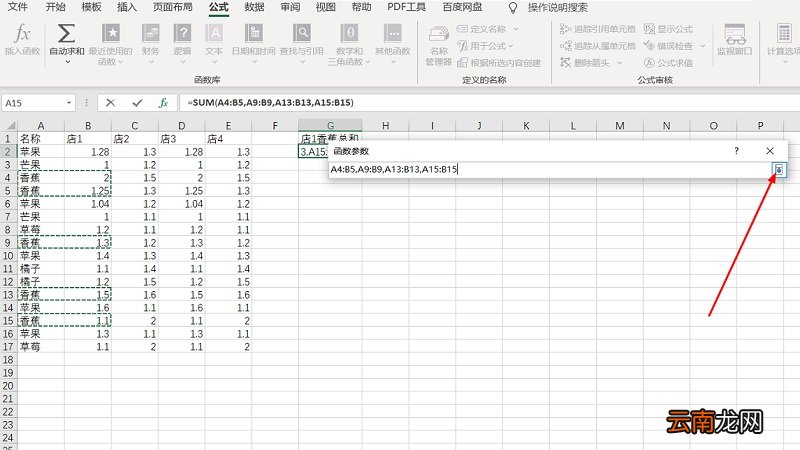Click the help question mark in dialog

(736, 151)
